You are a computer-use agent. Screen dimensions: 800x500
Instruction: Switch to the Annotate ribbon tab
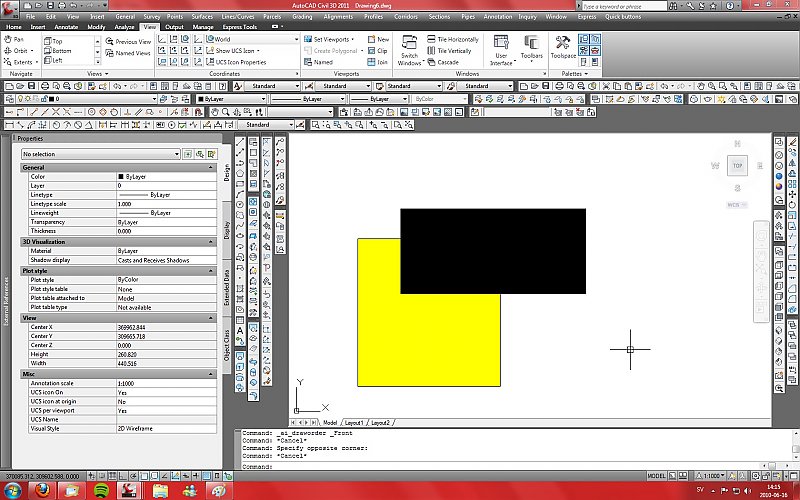66,27
